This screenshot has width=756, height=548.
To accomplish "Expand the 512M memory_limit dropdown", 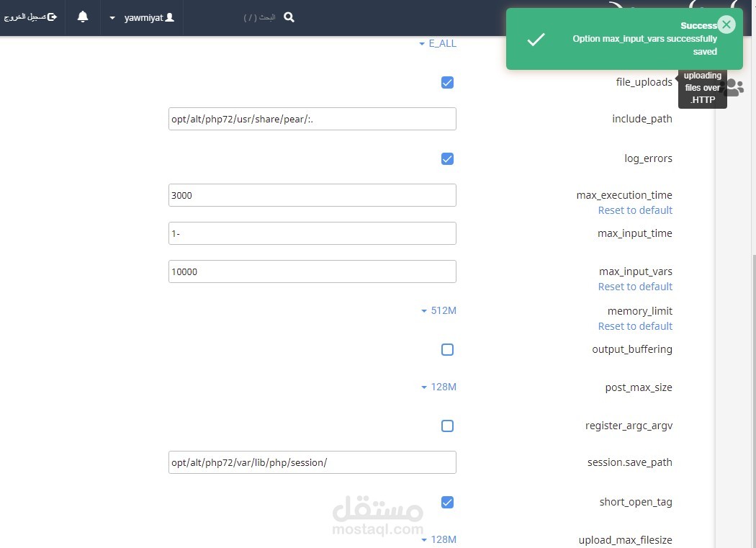I will [438, 310].
